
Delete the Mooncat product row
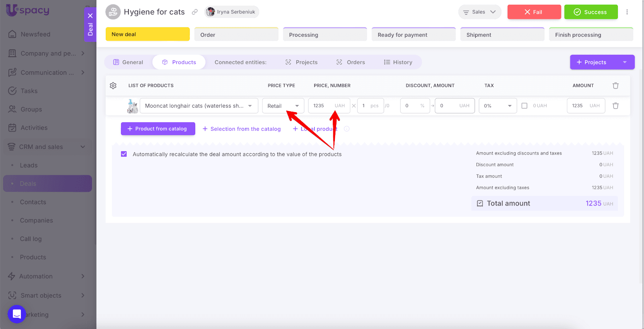pyautogui.click(x=615, y=106)
